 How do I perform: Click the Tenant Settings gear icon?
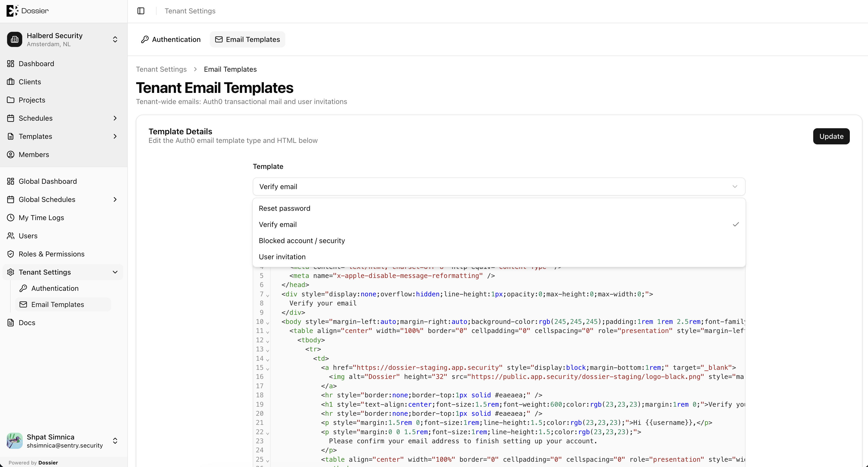(11, 272)
